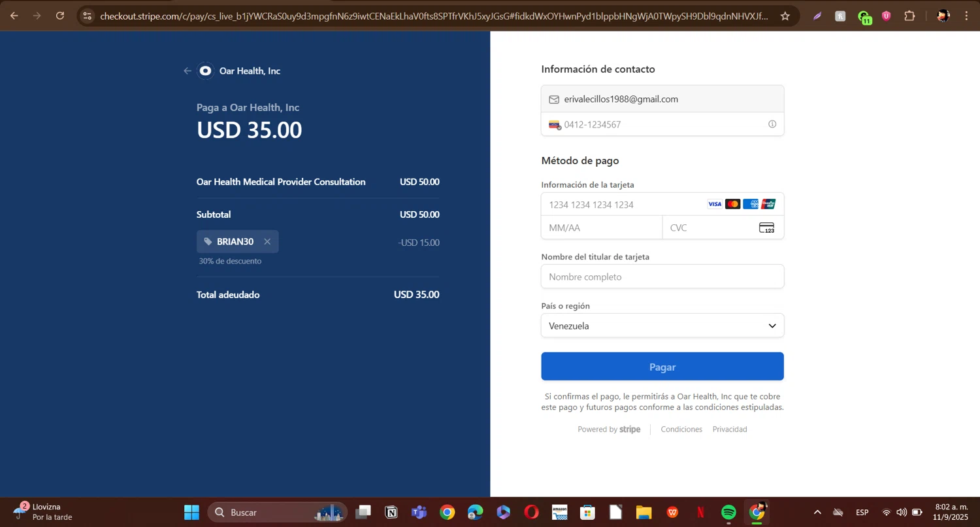Viewport: 980px width, 527px height.
Task: Open the volume control in system tray
Action: pos(902,512)
